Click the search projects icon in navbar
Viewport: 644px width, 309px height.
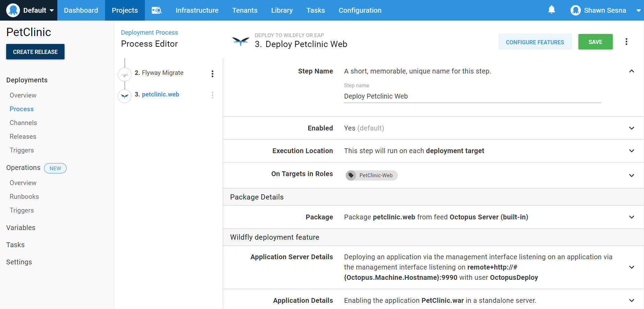[x=157, y=10]
